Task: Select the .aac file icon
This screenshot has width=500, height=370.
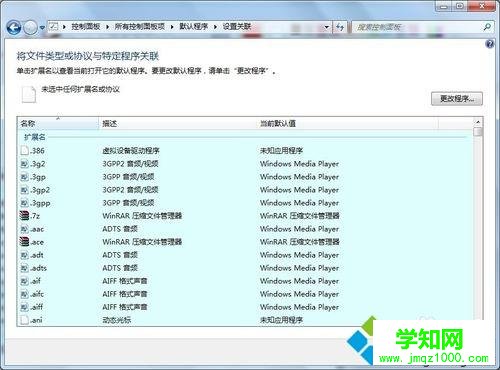Action: click(24, 229)
